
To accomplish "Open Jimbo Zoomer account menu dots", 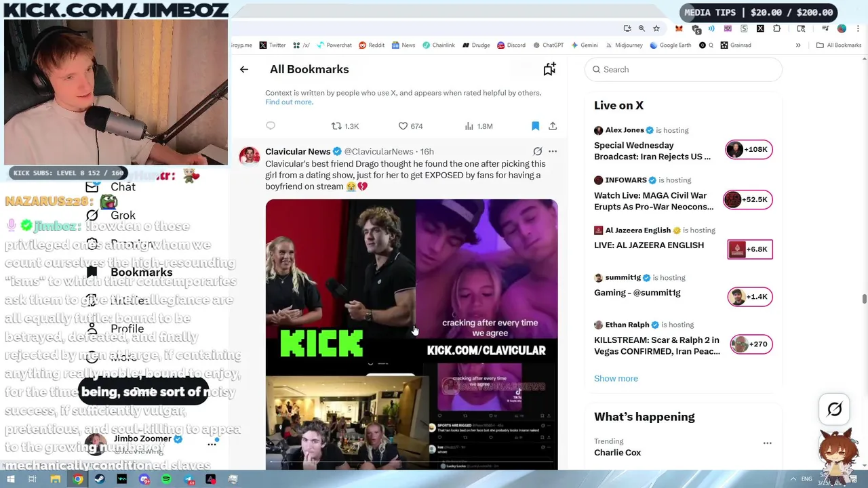I will (212, 444).
